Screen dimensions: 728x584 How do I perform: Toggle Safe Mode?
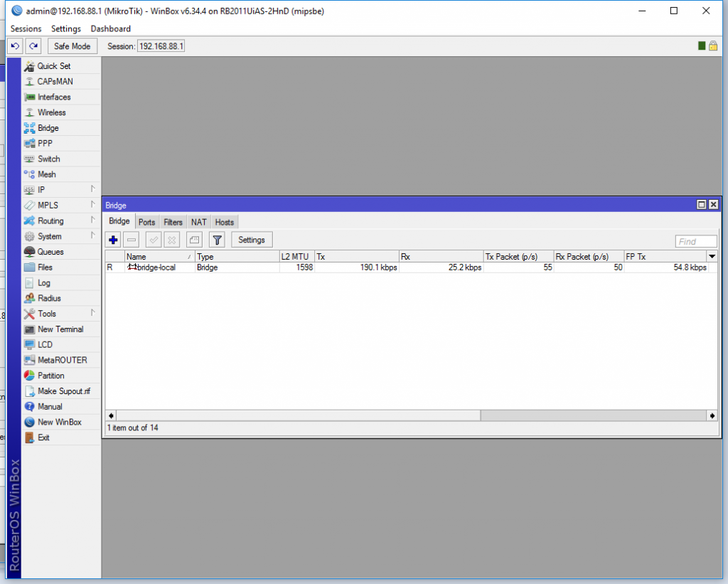tap(72, 46)
